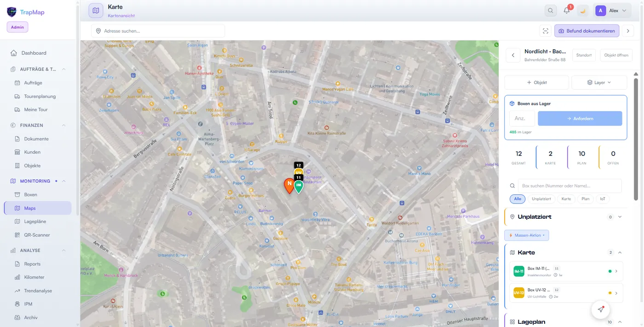Click the GESAMT 12 stat card
This screenshot has width=644, height=327.
(x=519, y=157)
